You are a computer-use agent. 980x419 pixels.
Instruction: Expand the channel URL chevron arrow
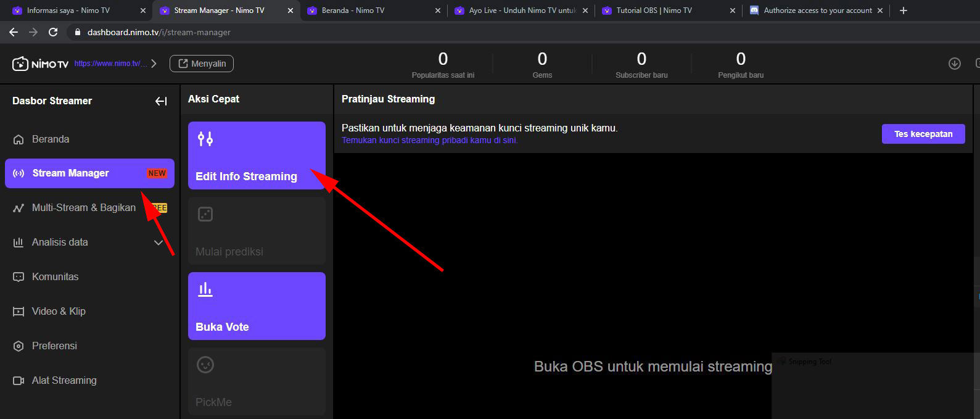[154, 64]
